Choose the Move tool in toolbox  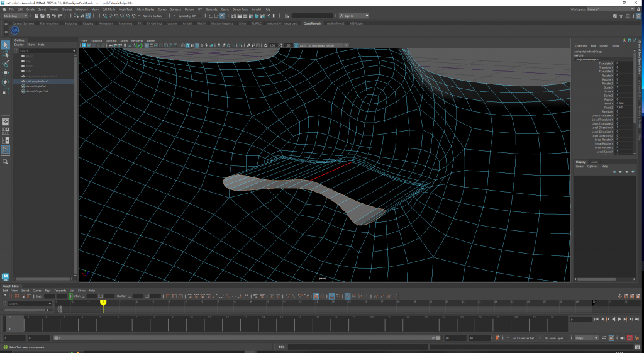pos(5,73)
